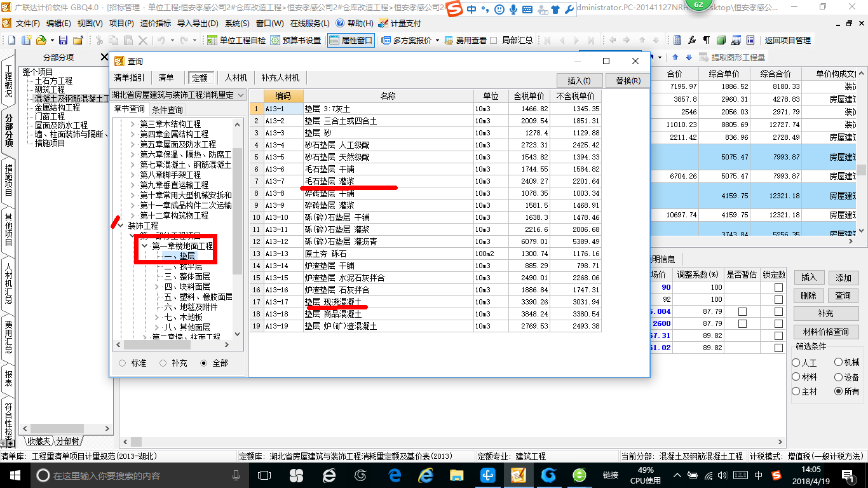This screenshot has width=868, height=488.
Task: Click the Cortana microphone icon
Action: 236,475
